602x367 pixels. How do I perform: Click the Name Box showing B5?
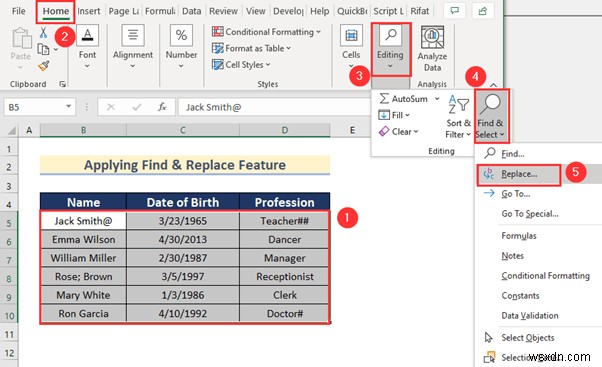40,107
